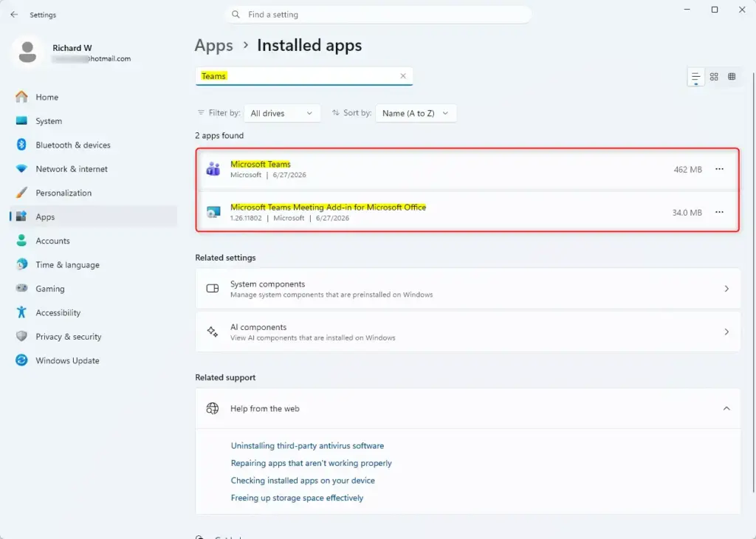Minimize the Settings window
The height and width of the screenshot is (539, 756).
(x=687, y=10)
